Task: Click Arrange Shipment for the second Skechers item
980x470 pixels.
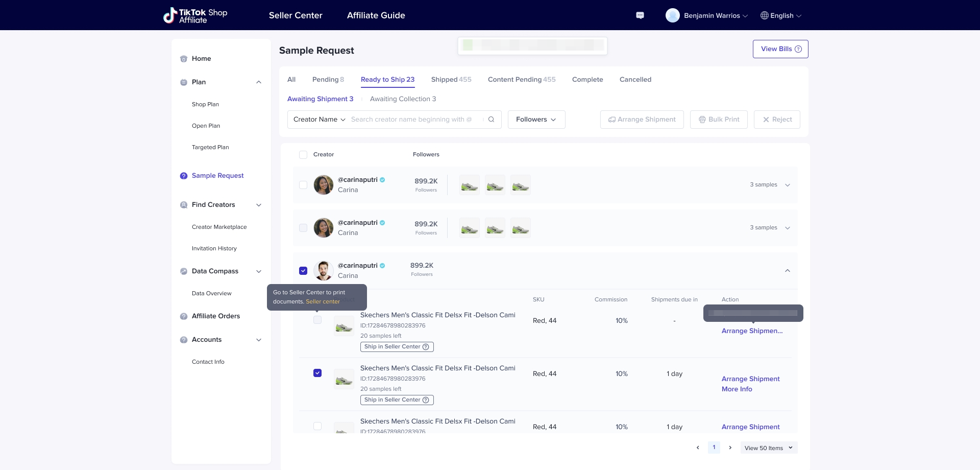Action: coord(751,379)
